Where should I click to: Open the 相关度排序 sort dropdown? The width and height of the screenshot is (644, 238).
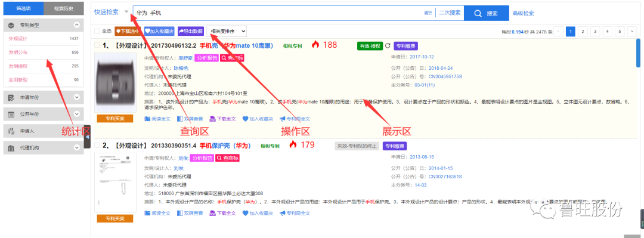click(227, 31)
